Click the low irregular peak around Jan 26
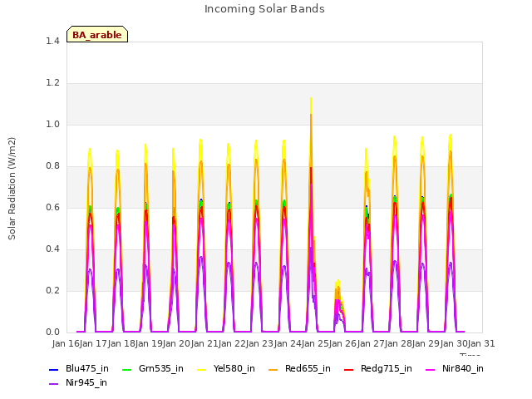The image size is (532, 399). [x=339, y=305]
